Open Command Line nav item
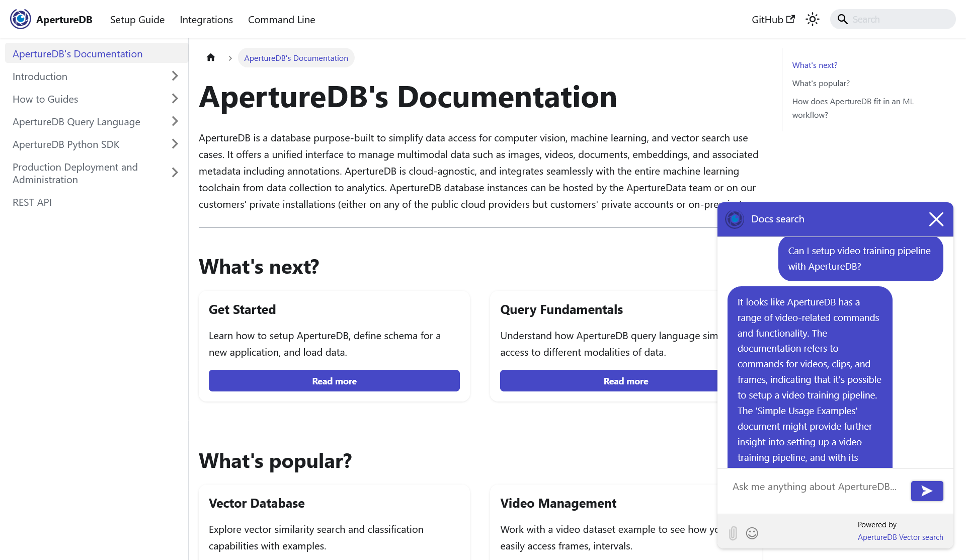The height and width of the screenshot is (560, 966). pyautogui.click(x=281, y=20)
